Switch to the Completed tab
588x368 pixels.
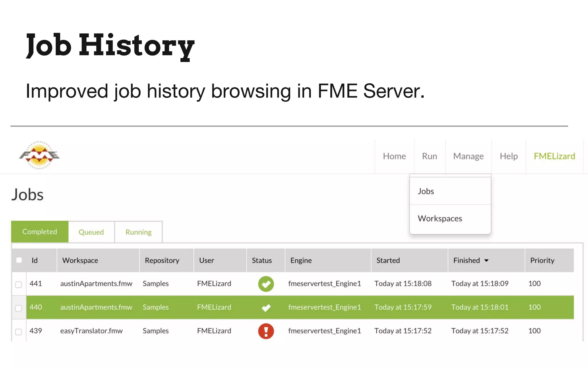point(40,232)
